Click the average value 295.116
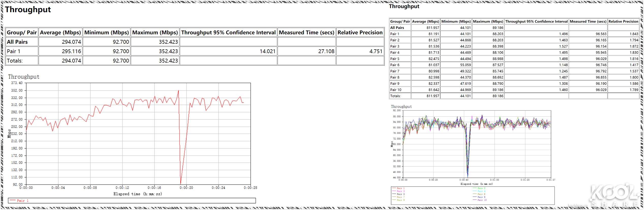 (71, 51)
